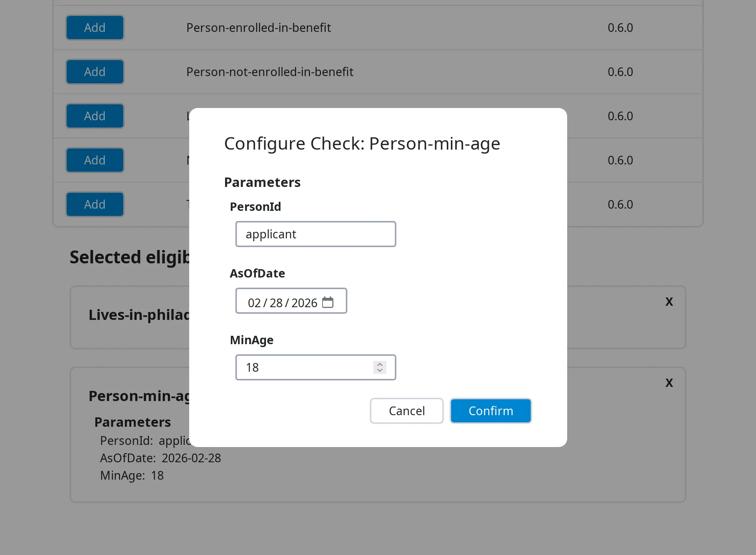Add the Person-enrolled-in-benefit check
This screenshot has width=756, height=555.
95,27
